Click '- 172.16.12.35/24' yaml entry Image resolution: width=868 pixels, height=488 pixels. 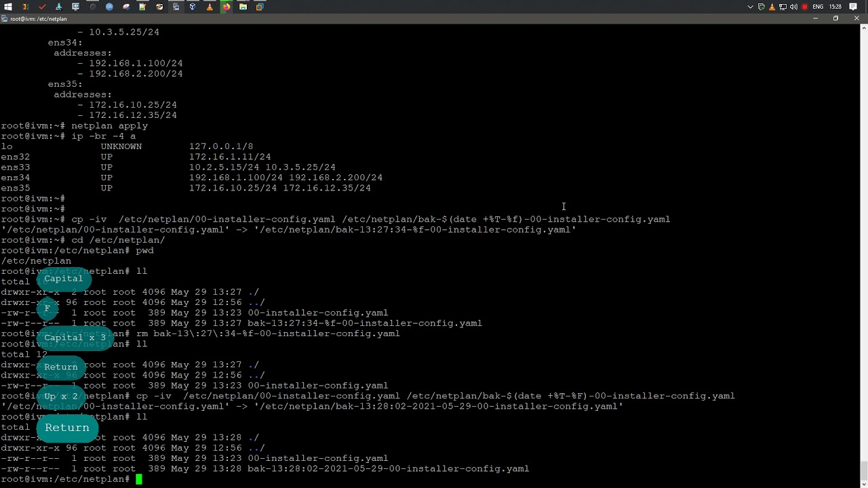(x=127, y=115)
